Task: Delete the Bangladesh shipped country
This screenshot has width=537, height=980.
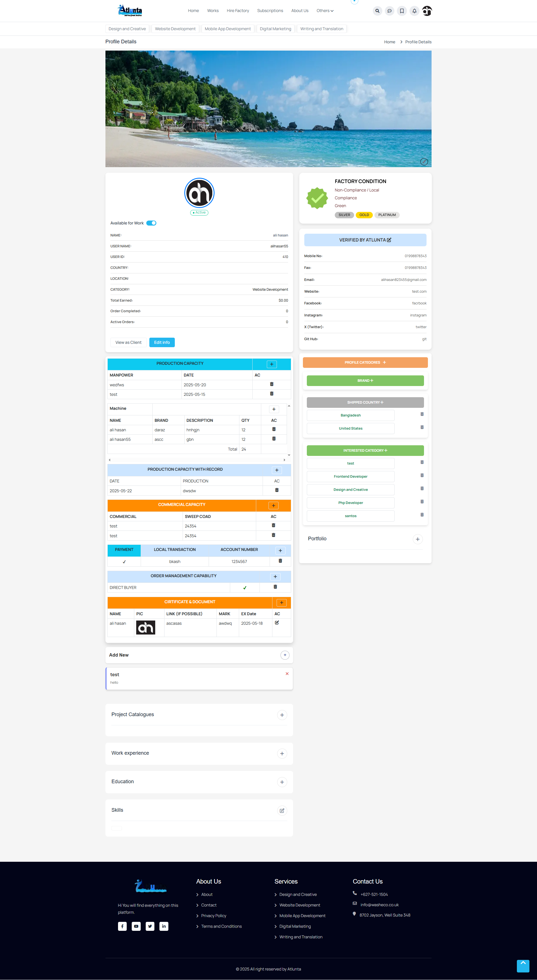Action: pyautogui.click(x=422, y=414)
